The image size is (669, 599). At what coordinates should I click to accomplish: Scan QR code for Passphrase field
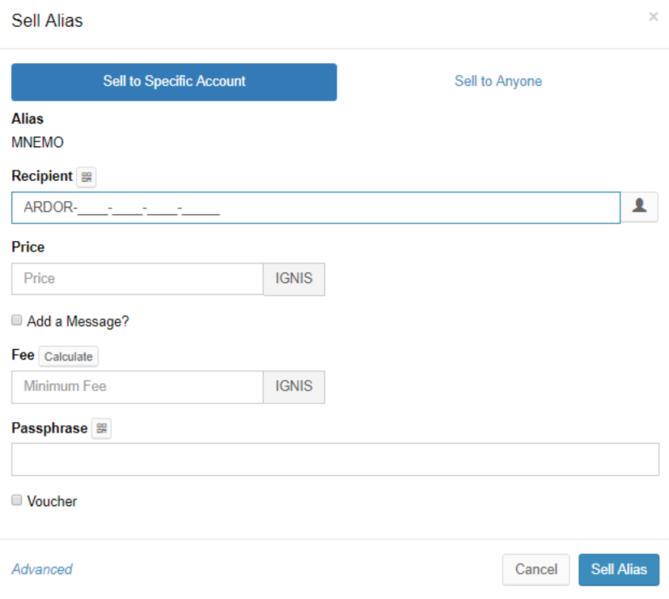click(101, 429)
